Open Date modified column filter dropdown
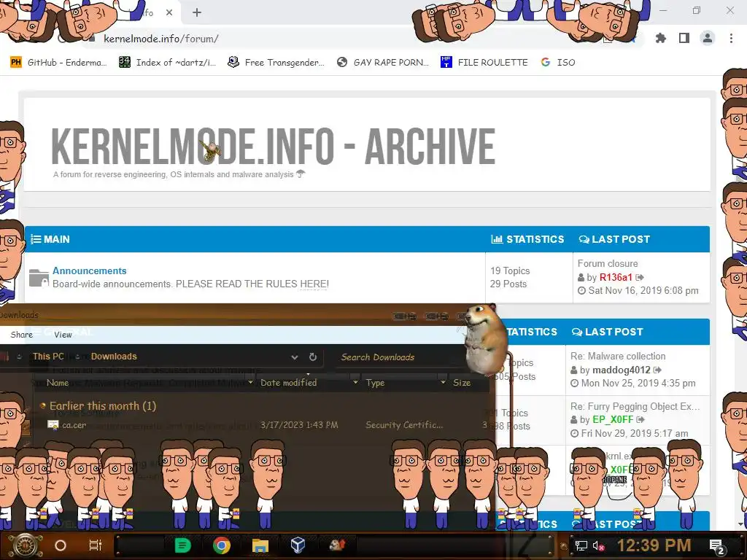The height and width of the screenshot is (560, 747). 355,382
